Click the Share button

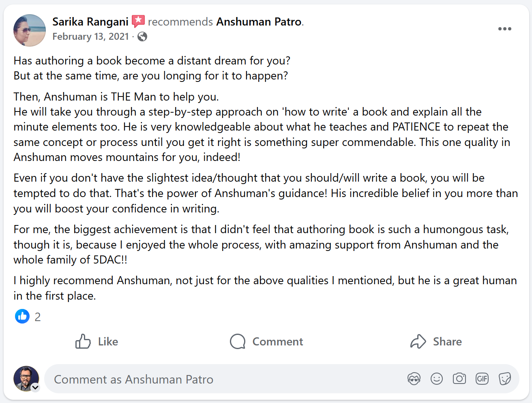click(x=436, y=341)
